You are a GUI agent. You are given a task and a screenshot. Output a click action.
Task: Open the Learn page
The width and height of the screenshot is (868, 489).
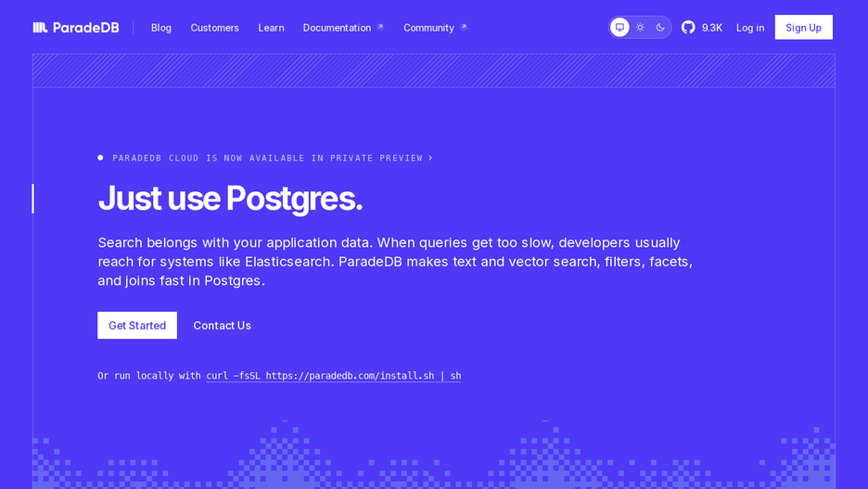pos(271,28)
